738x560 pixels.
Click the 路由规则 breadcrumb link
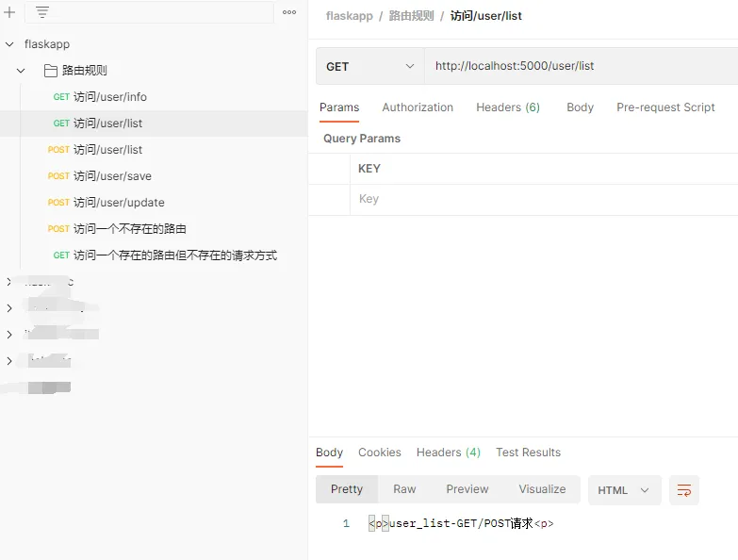[x=411, y=16]
